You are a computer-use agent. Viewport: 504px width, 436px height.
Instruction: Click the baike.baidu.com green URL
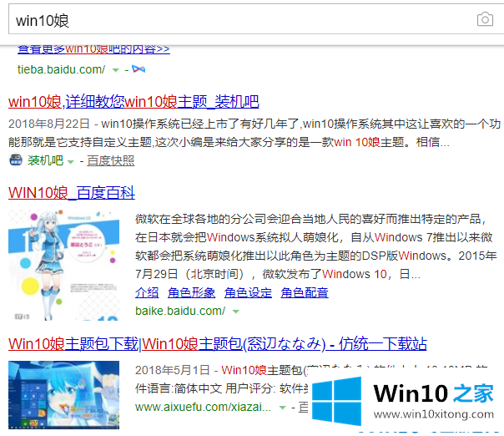(x=180, y=311)
